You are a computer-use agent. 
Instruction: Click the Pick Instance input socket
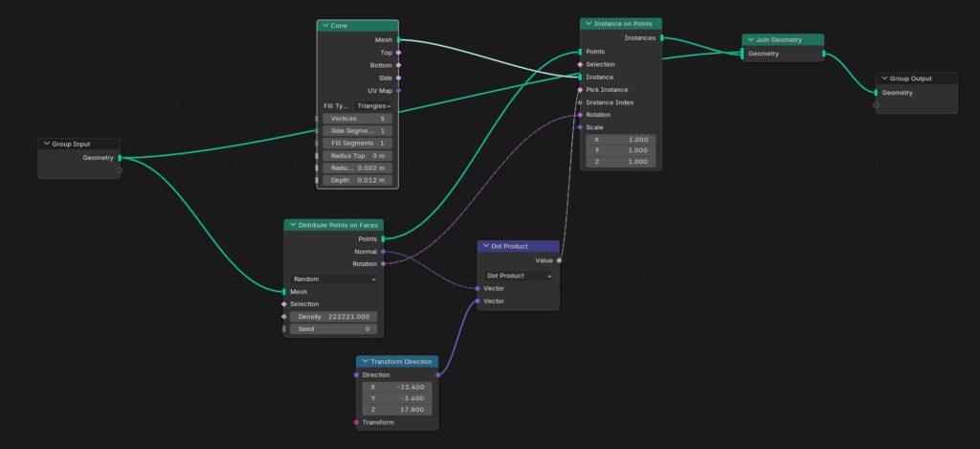pyautogui.click(x=580, y=89)
